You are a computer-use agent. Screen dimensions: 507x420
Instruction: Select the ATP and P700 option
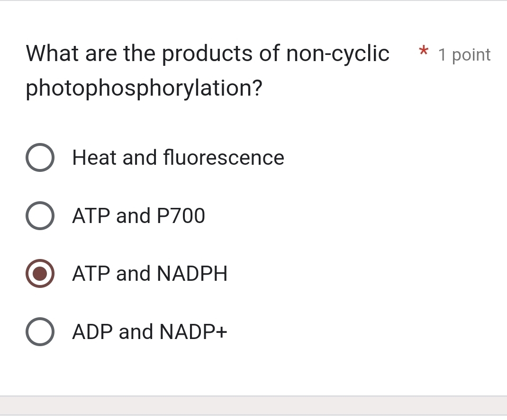point(40,216)
